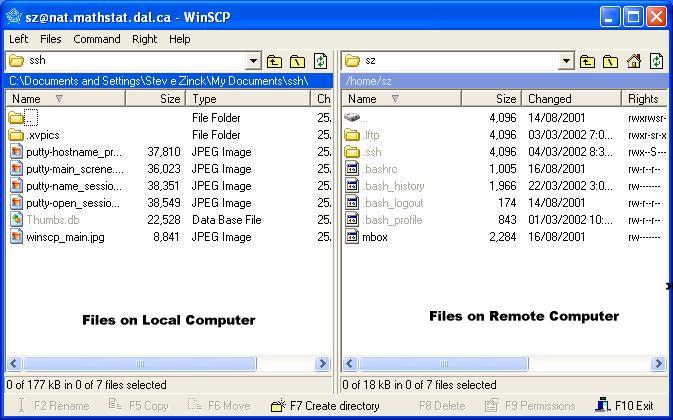Click the 37,810 size of putty-hostname file
Viewport: 673px width, 420px height.
click(x=164, y=152)
